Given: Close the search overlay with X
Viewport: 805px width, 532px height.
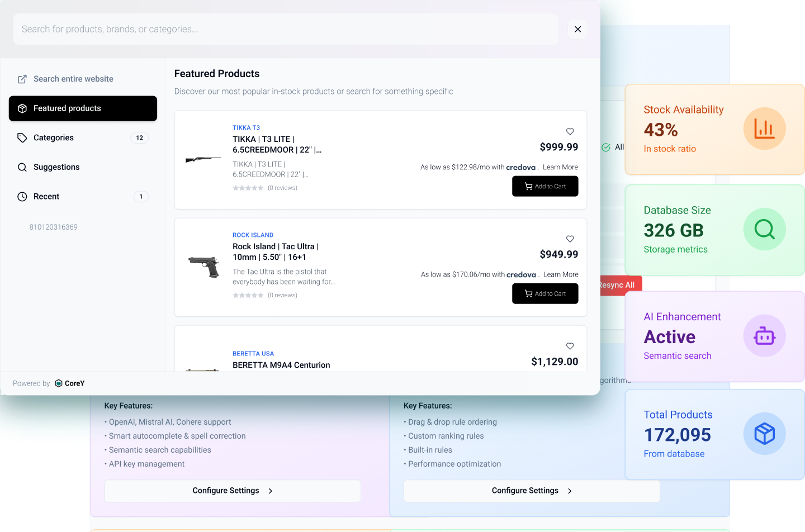Looking at the screenshot, I should click(577, 29).
